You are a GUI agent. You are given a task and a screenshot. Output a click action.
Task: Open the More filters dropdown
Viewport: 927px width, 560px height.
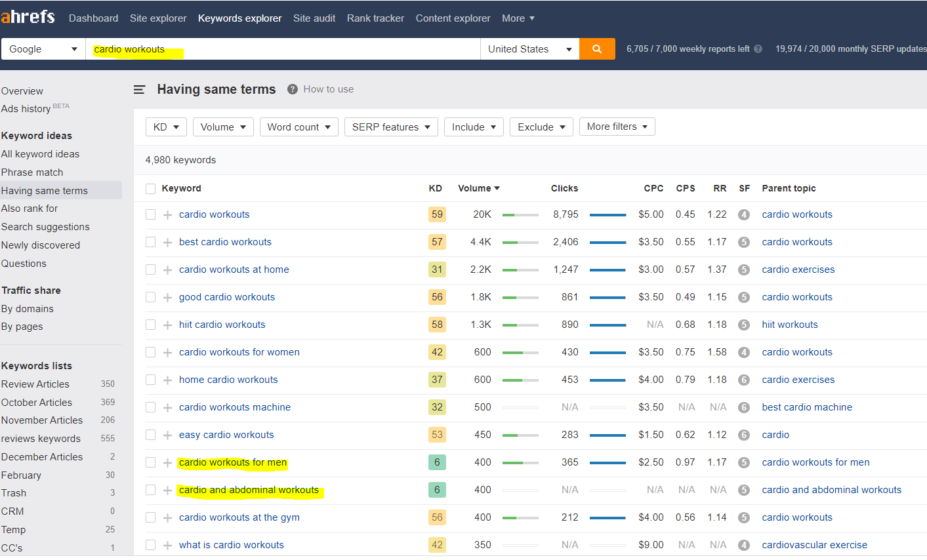click(617, 127)
